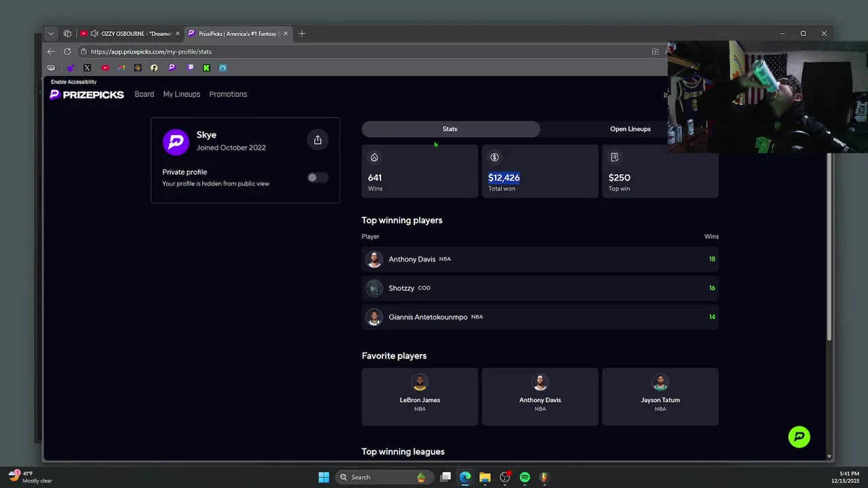Image resolution: width=868 pixels, height=488 pixels.
Task: Open the Promotions page
Action: pos(228,94)
